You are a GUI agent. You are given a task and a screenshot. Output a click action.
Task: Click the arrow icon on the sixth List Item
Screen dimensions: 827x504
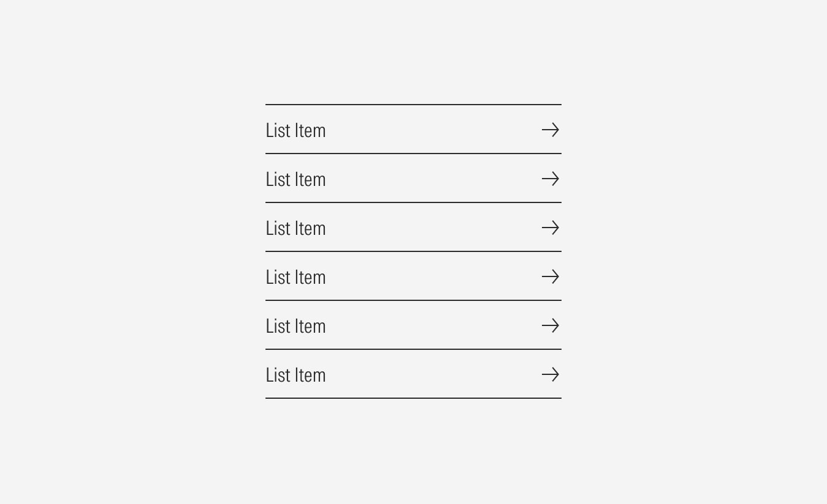coord(551,374)
